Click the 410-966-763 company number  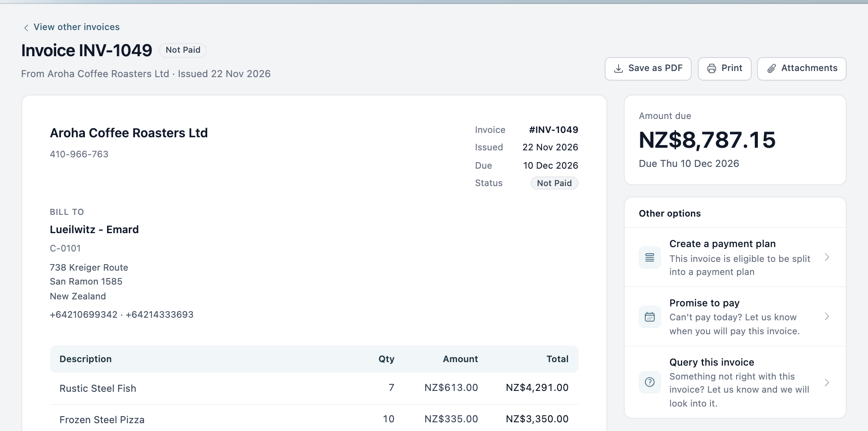point(79,154)
